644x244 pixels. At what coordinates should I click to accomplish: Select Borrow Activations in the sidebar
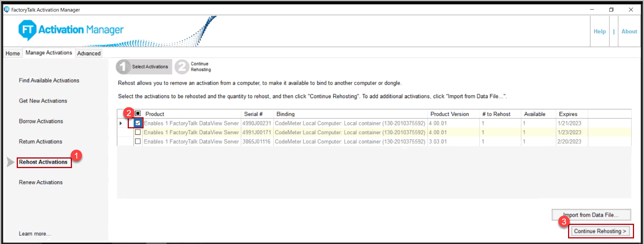(41, 121)
